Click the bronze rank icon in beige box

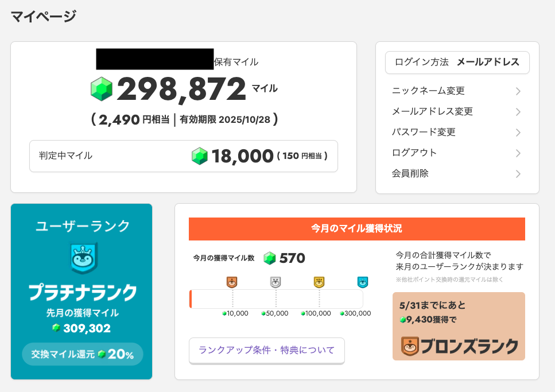click(410, 346)
